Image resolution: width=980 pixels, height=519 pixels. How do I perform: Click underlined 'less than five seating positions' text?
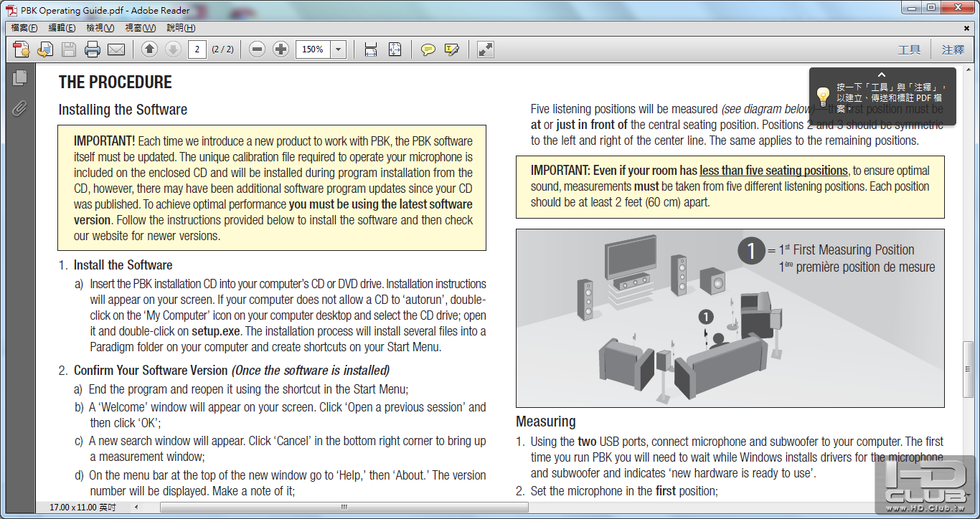click(774, 171)
